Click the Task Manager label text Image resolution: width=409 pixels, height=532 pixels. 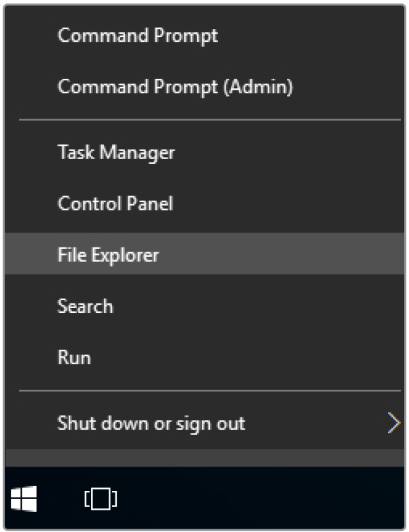pos(116,152)
